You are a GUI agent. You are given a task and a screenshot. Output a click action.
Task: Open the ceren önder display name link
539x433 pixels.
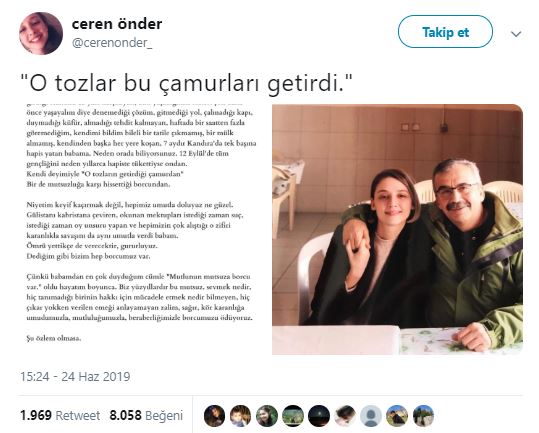[117, 24]
